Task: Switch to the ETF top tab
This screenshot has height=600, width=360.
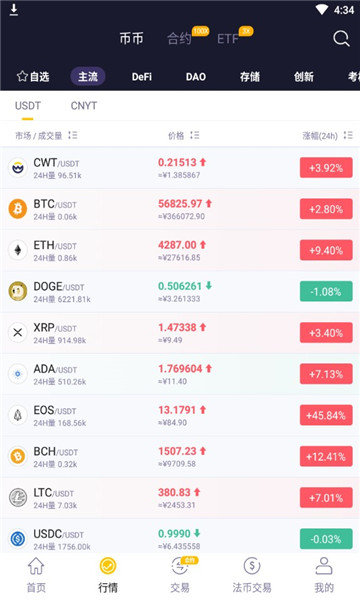Action: [x=228, y=39]
